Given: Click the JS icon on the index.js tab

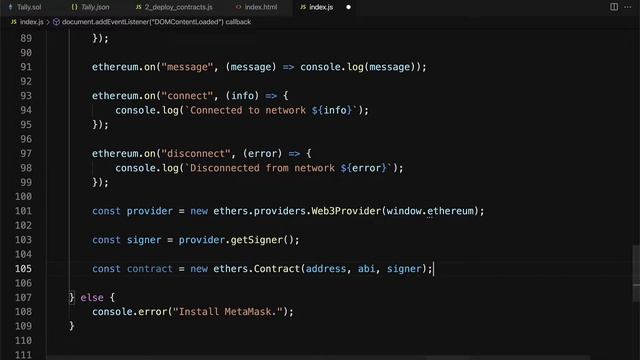Looking at the screenshot, I should click(302, 7).
